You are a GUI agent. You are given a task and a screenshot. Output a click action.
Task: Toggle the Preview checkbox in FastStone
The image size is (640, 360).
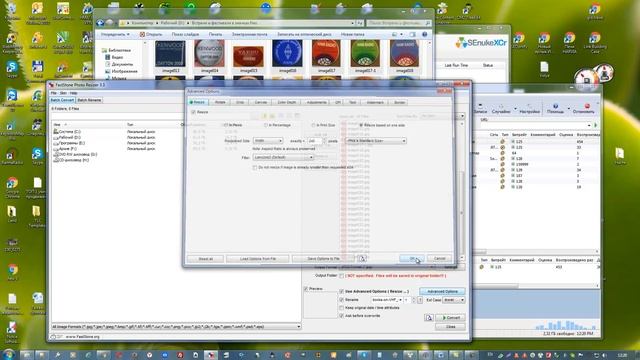(x=306, y=289)
